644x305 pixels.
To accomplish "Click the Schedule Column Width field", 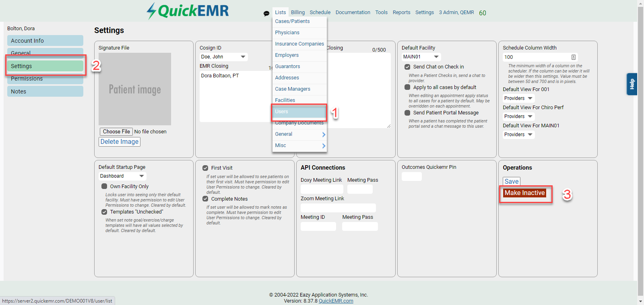I will [540, 57].
